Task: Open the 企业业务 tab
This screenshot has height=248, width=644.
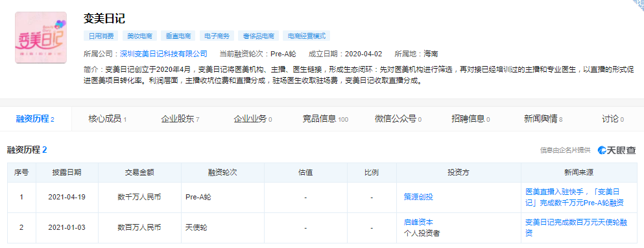Action: pos(252,119)
